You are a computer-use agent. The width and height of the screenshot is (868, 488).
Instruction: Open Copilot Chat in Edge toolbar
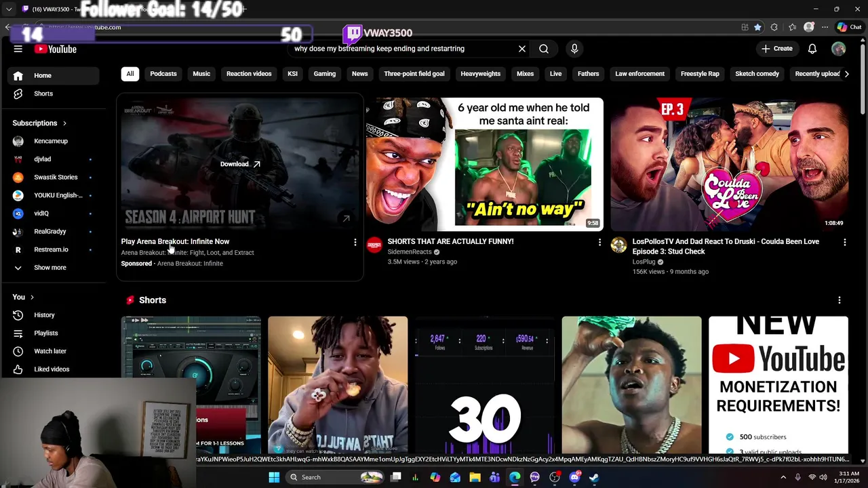tap(848, 27)
